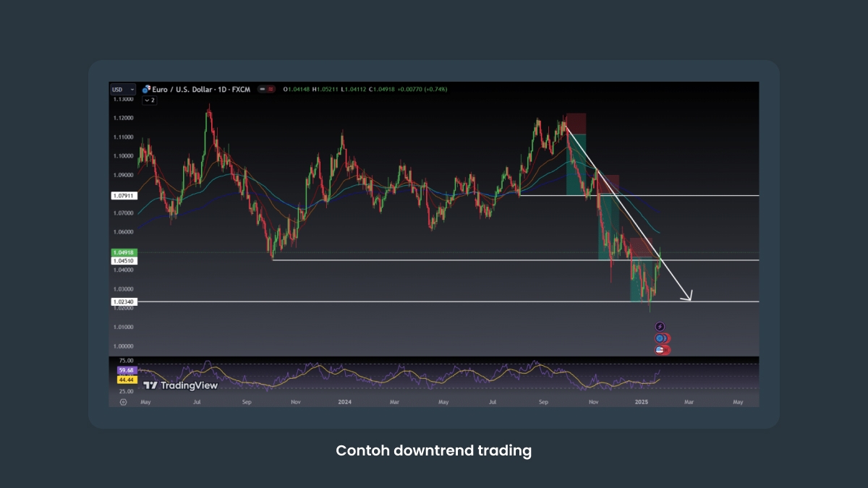
Task: Click the red equals indicator icon in the legend
Action: tap(270, 90)
